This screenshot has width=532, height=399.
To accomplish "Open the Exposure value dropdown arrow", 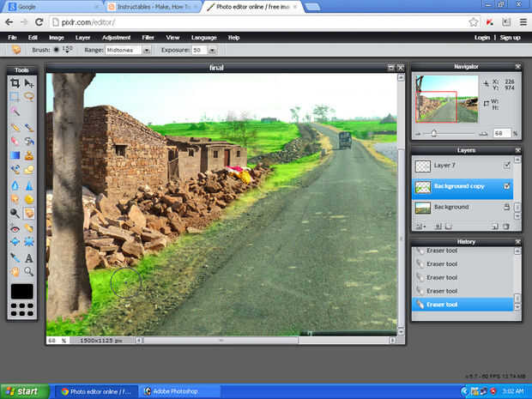I will [212, 51].
